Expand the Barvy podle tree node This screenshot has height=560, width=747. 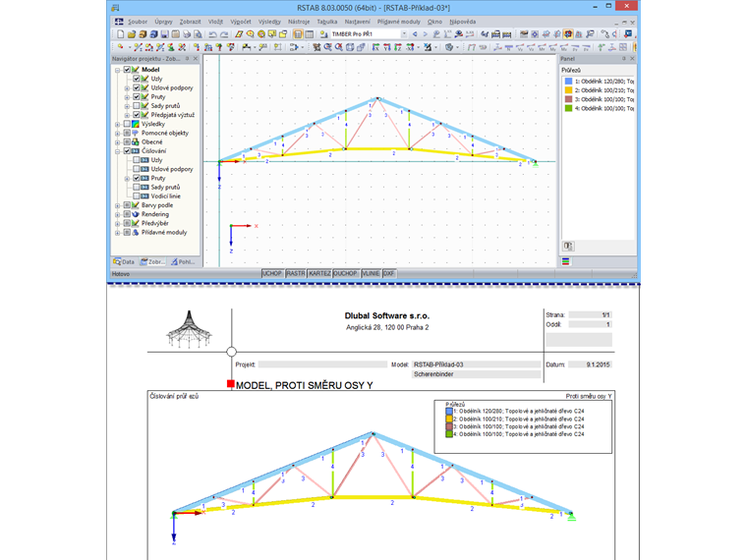pos(117,205)
